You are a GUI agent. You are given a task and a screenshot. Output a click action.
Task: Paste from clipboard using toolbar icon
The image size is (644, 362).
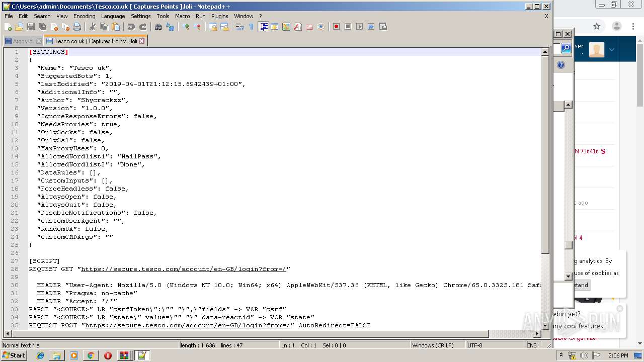[116, 27]
